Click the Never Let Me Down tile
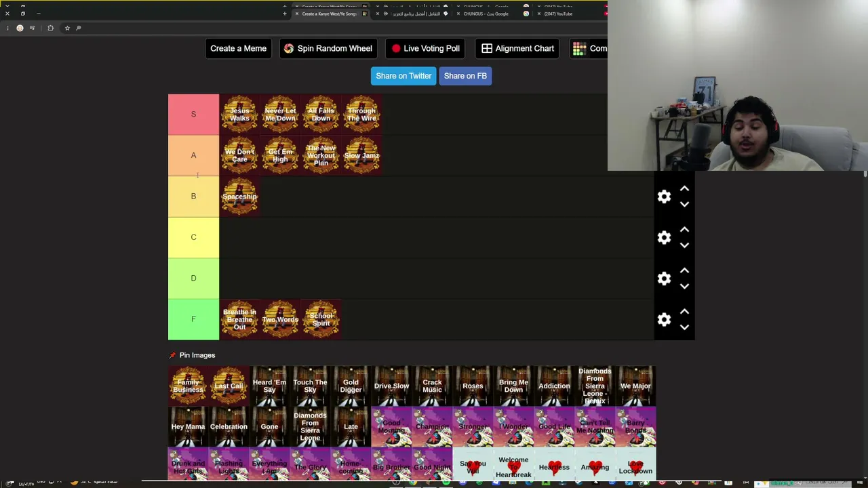Screen dimensions: 868x488 (280, 115)
